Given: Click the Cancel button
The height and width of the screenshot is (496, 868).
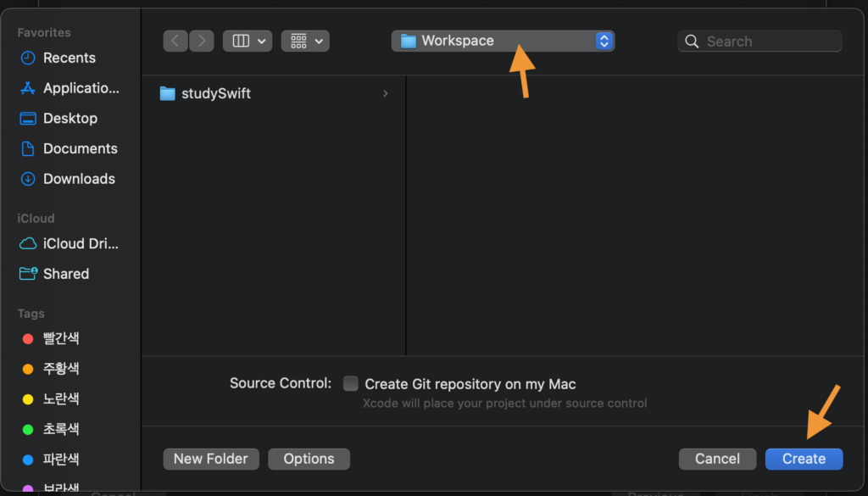Looking at the screenshot, I should coord(717,459).
